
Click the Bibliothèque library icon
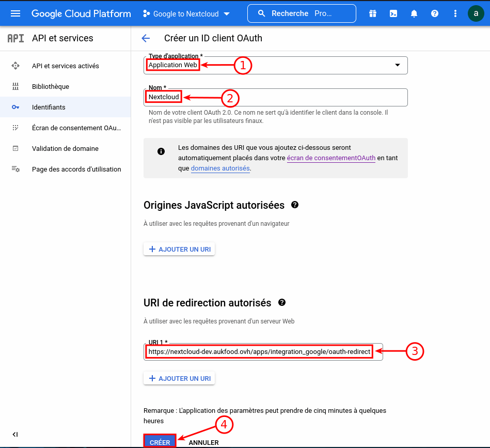point(15,86)
